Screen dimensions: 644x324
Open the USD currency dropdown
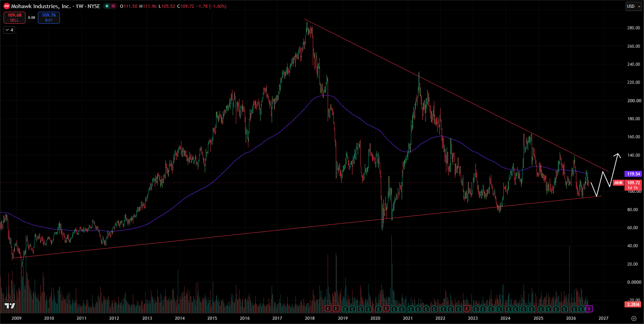(633, 6)
